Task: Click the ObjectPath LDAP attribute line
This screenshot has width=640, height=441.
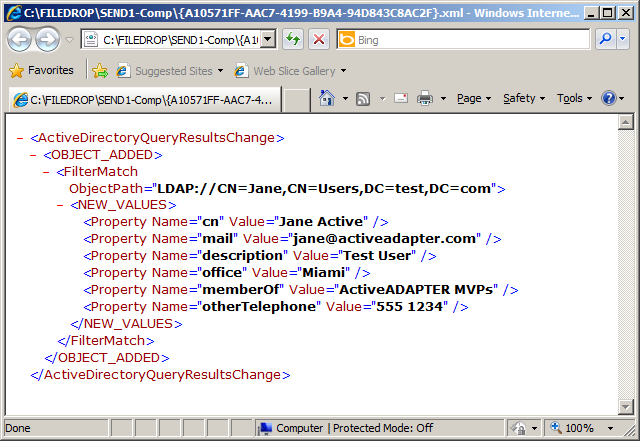Action: pos(287,189)
